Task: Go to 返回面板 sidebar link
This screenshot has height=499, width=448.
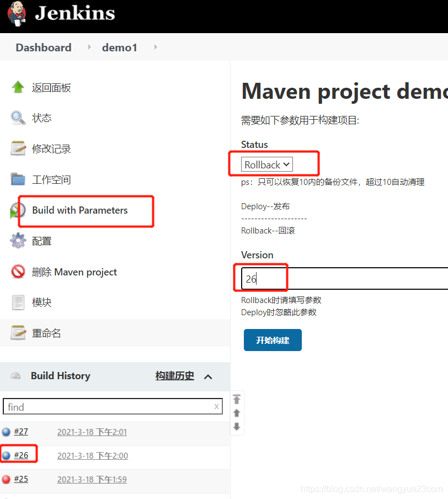Action: 51,88
